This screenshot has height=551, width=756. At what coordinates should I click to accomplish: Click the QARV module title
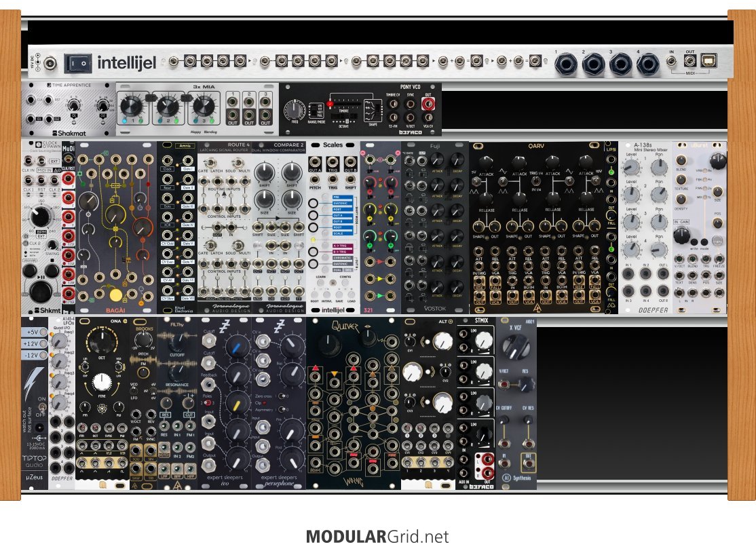[535, 145]
